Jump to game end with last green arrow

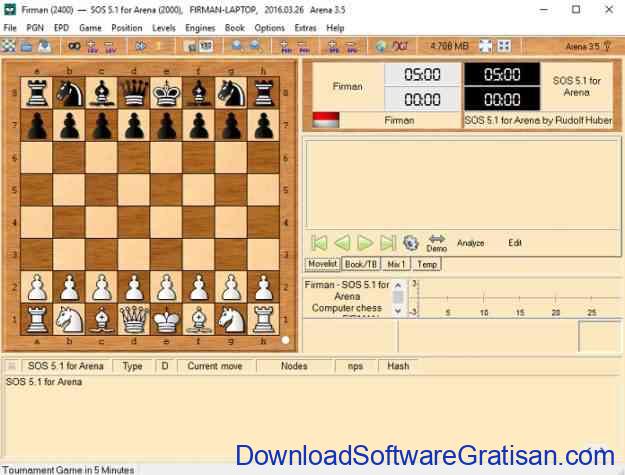[x=388, y=242]
